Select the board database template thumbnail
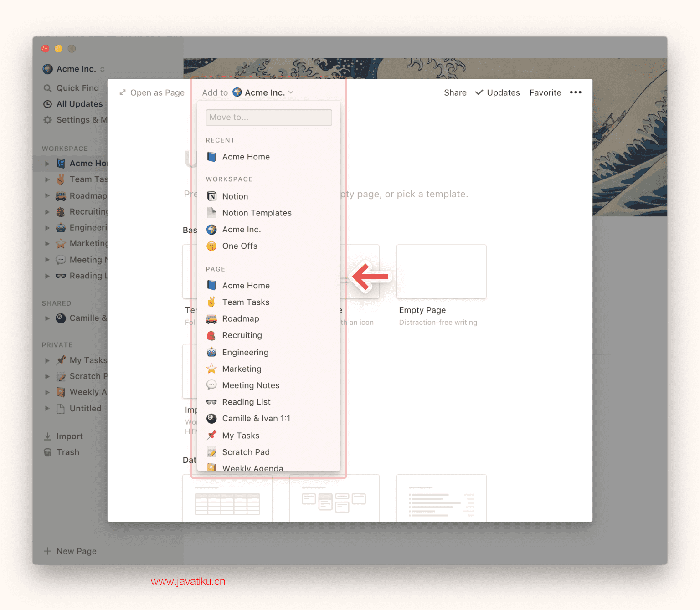The width and height of the screenshot is (700, 610). click(334, 498)
